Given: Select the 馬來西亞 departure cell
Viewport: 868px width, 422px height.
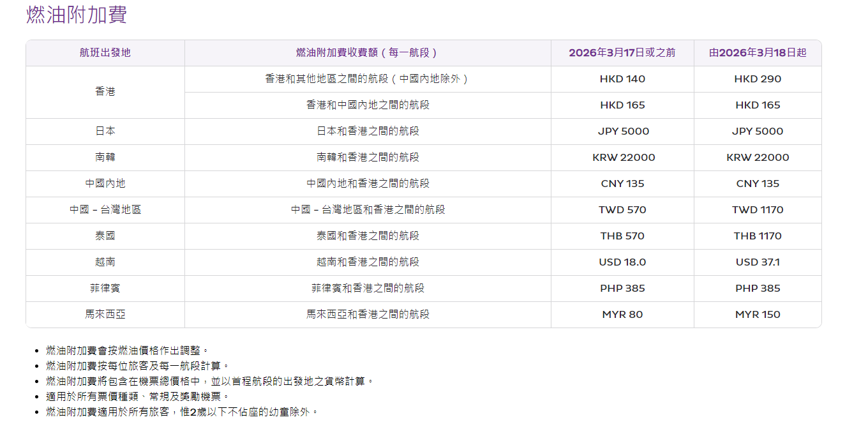Looking at the screenshot, I should click(105, 315).
